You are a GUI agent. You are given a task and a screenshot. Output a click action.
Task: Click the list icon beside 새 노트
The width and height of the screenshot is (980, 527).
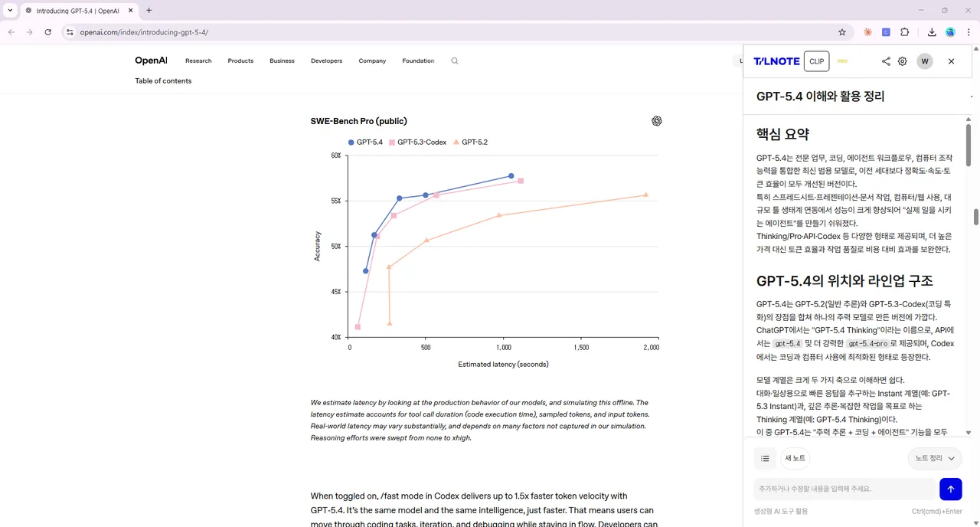tap(765, 458)
